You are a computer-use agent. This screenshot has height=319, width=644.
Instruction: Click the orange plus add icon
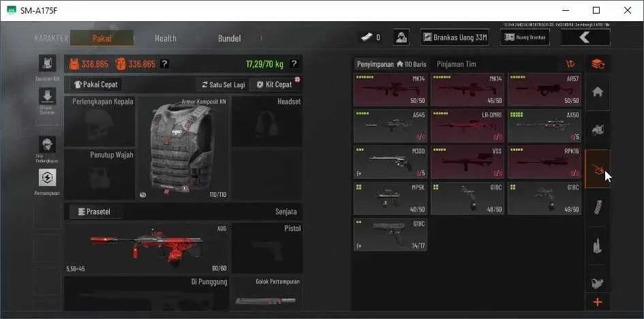[598, 302]
